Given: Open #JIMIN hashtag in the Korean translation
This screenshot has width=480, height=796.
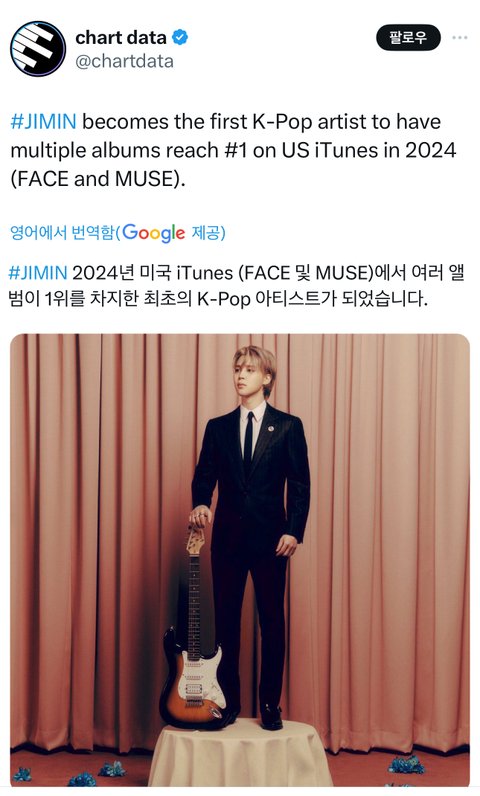Looking at the screenshot, I should point(38,273).
